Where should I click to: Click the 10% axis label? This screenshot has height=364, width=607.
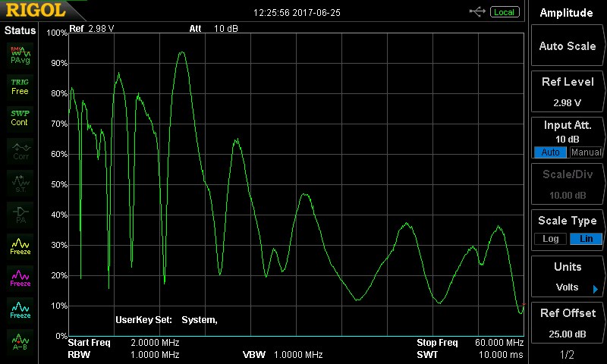pos(59,306)
